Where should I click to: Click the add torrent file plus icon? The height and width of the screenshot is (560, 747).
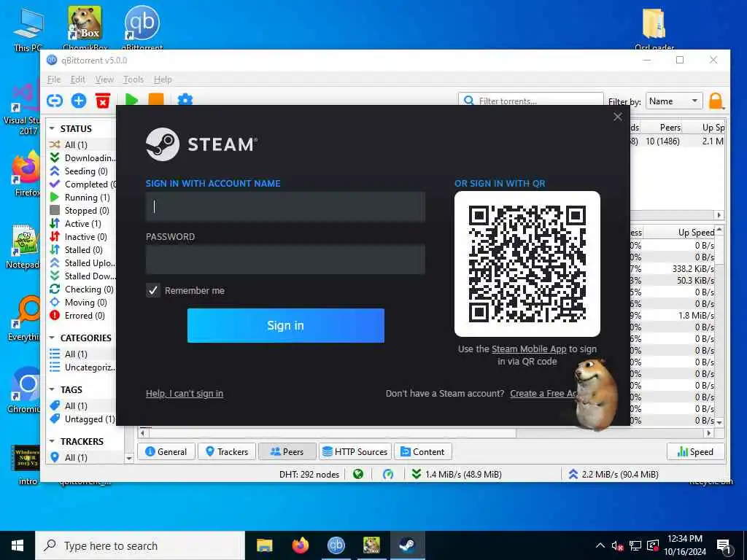point(79,101)
